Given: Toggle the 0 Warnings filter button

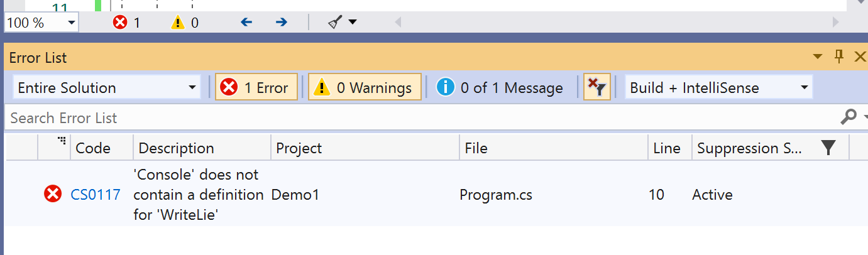Looking at the screenshot, I should point(365,88).
